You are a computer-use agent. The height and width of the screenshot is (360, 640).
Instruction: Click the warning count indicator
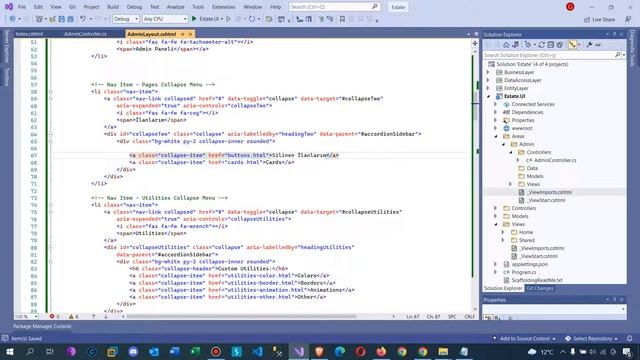point(73,316)
